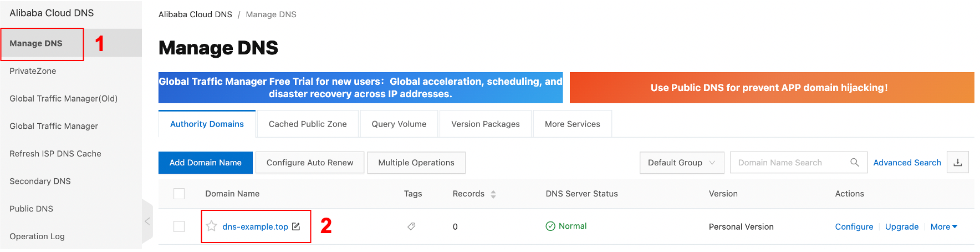Select all domains with the header checkbox
The height and width of the screenshot is (252, 980).
pos(179,194)
